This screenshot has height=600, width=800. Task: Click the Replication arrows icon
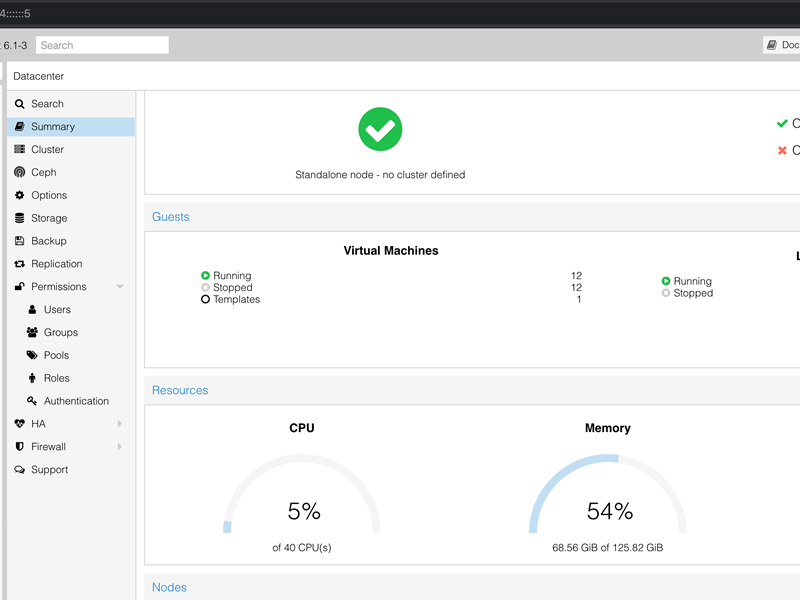coord(20,264)
